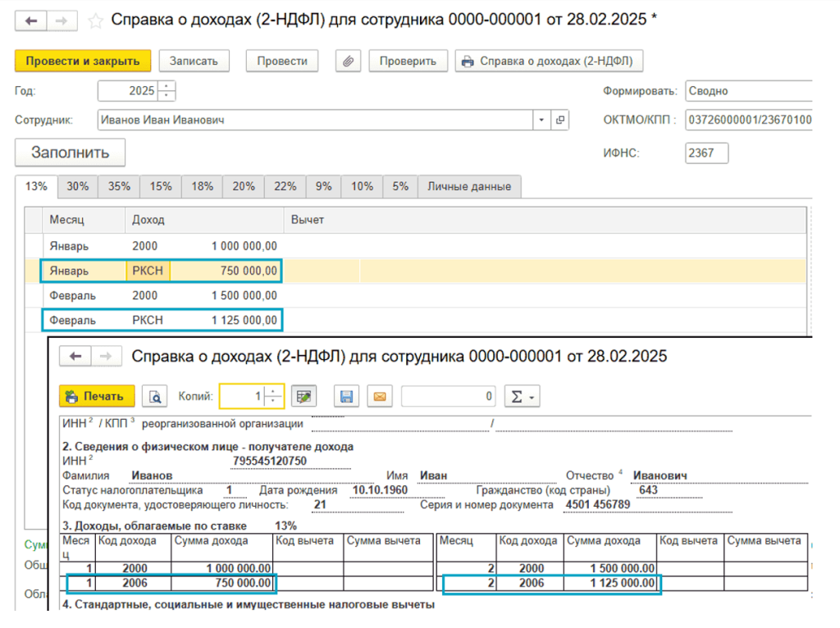The image size is (840, 628).
Task: Click the Формировать field showing Сводно
Action: [x=746, y=91]
